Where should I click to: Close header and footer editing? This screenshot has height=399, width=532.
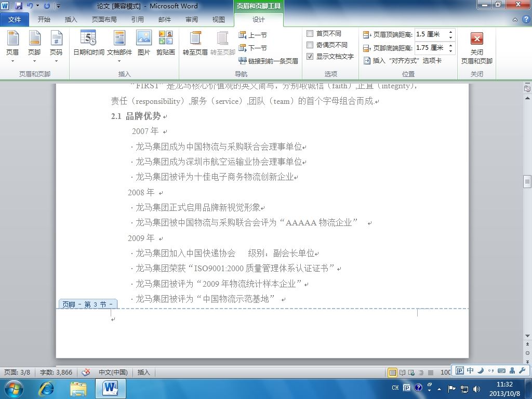coord(477,47)
